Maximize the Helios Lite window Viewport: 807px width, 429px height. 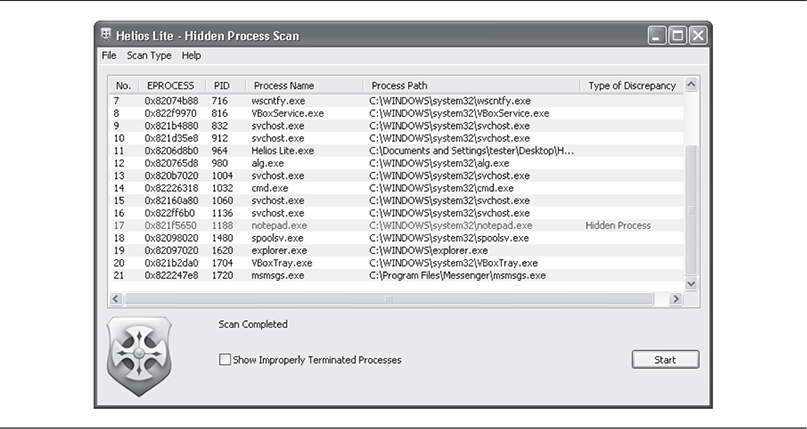676,37
